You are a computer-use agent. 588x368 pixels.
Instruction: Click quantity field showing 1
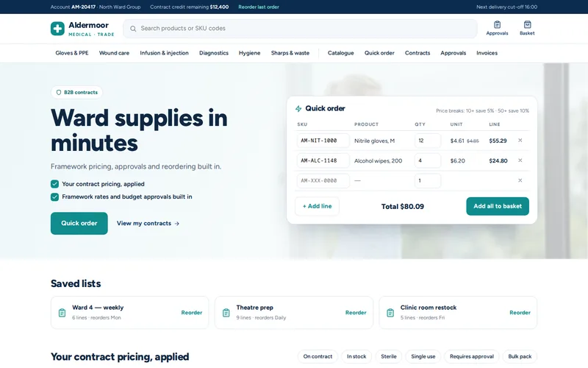(428, 180)
